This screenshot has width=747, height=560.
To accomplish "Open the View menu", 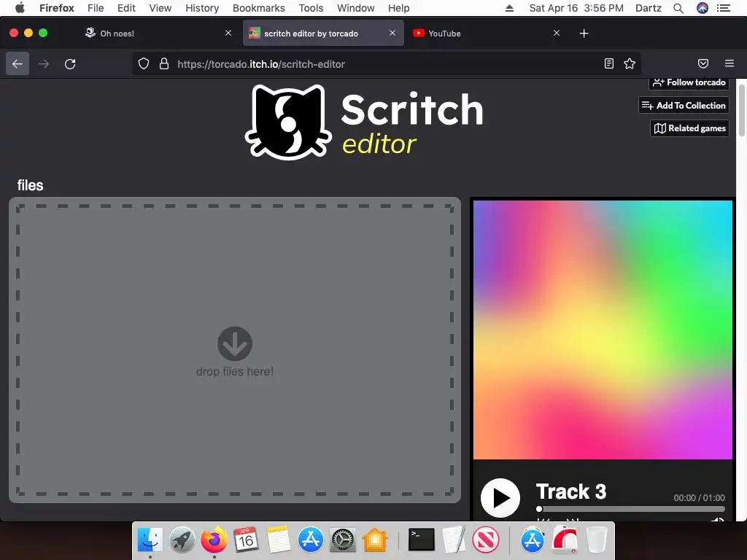I will click(x=160, y=8).
